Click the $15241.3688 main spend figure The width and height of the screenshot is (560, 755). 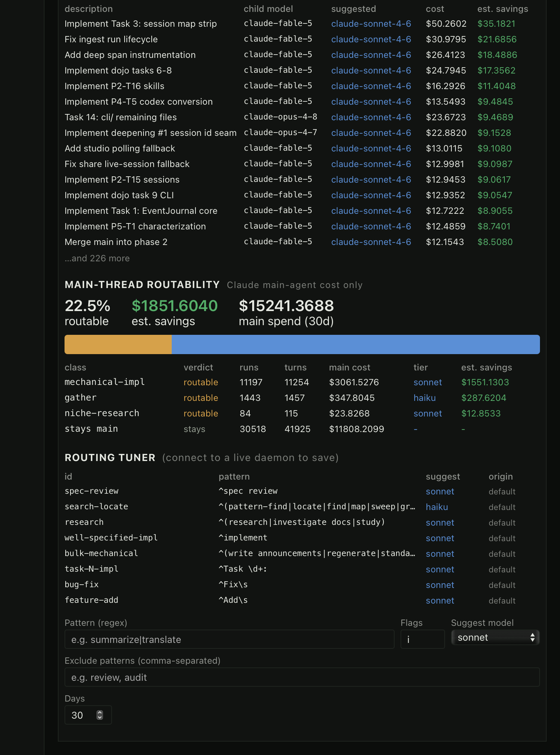click(286, 306)
